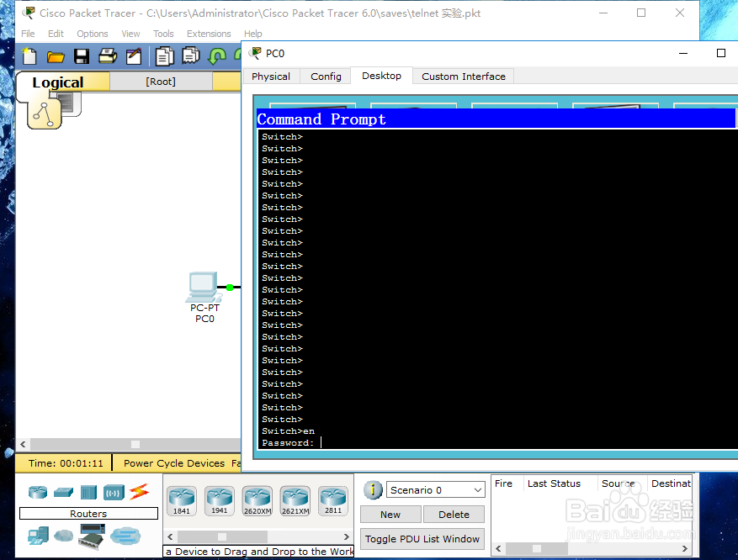Open the Tools menu
The width and height of the screenshot is (738, 560).
[x=163, y=34]
